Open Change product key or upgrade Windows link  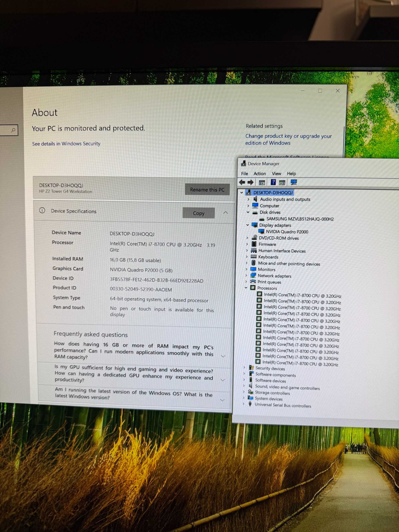click(x=288, y=139)
